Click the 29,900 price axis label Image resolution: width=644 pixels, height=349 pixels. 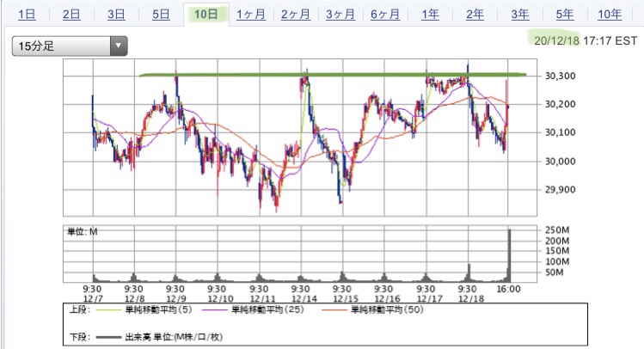coord(561,190)
